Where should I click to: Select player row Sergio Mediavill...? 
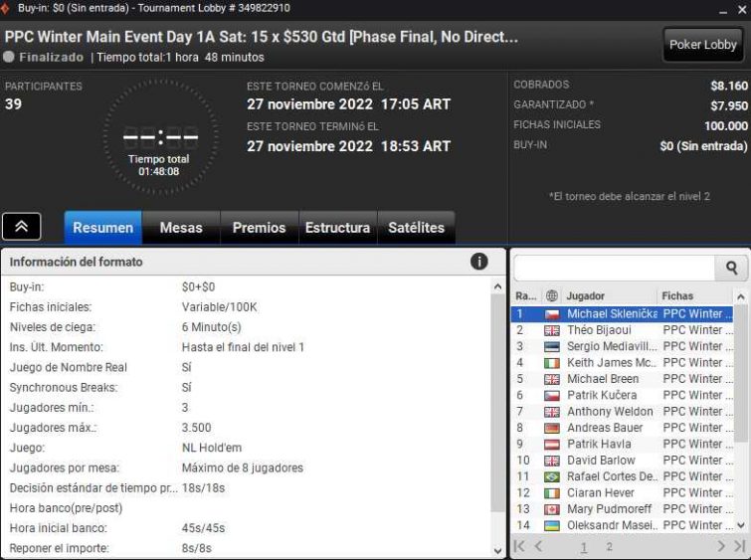pos(623,347)
